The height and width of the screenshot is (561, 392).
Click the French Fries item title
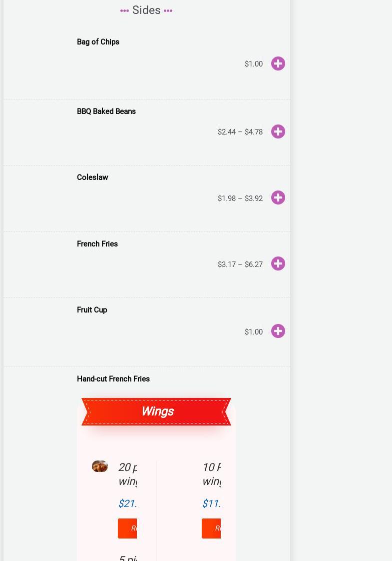pos(97,244)
